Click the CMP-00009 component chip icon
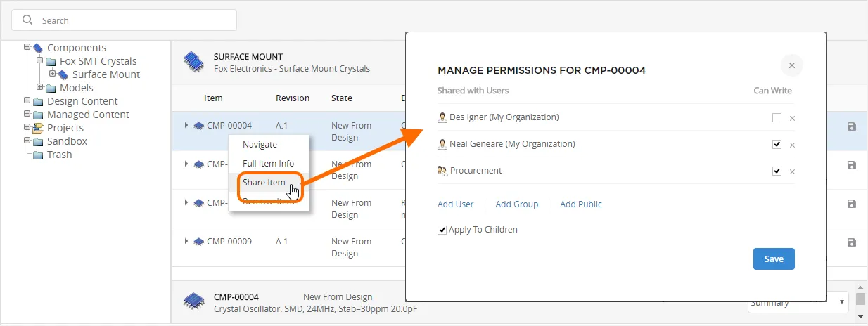 [199, 242]
